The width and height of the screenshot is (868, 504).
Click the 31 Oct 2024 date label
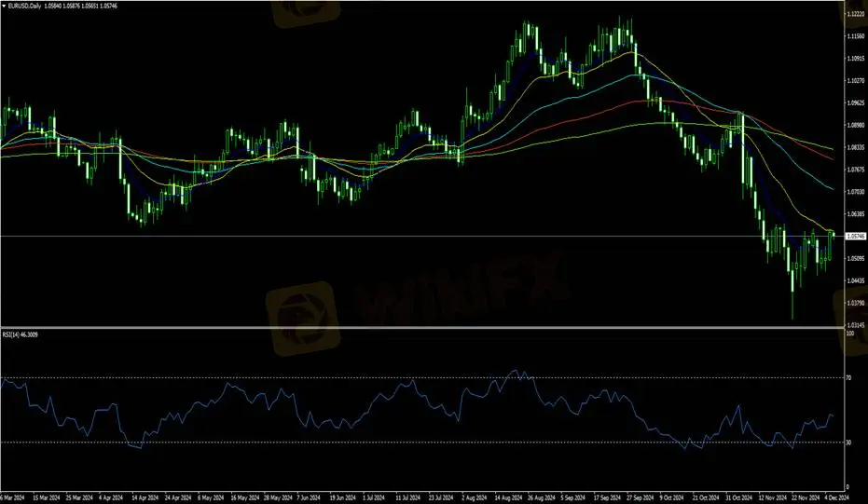739,497
